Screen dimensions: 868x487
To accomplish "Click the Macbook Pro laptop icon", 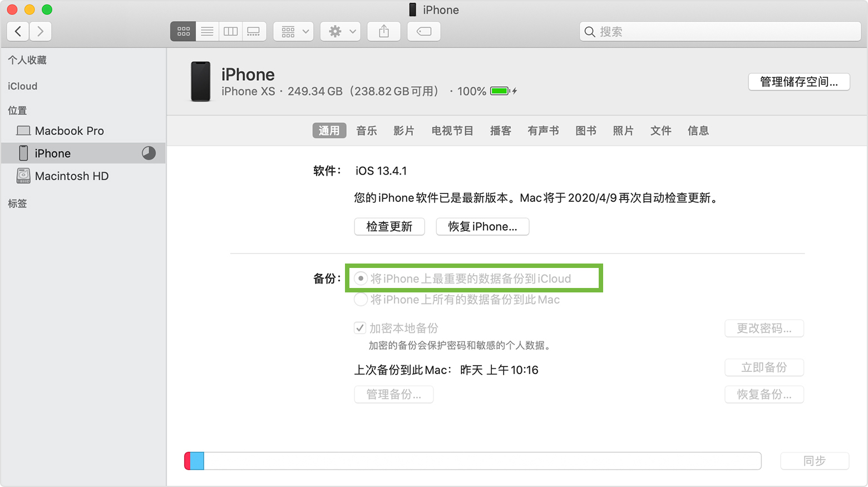I will pyautogui.click(x=23, y=131).
